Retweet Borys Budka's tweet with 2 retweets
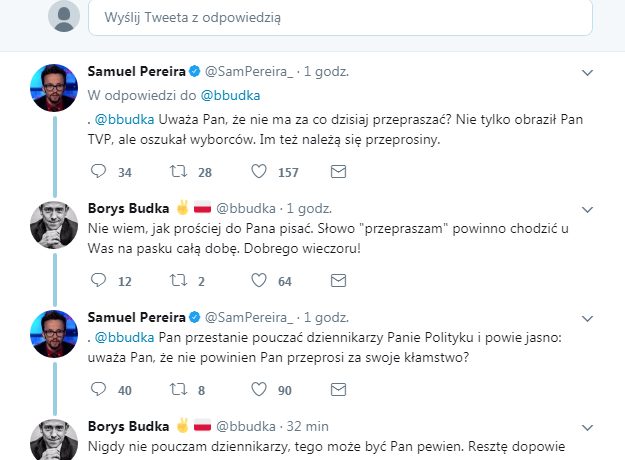 179,281
